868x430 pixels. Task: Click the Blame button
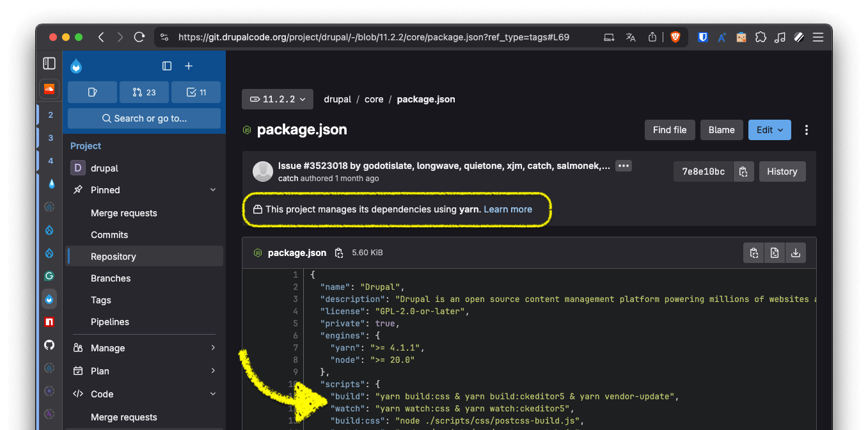[722, 129]
